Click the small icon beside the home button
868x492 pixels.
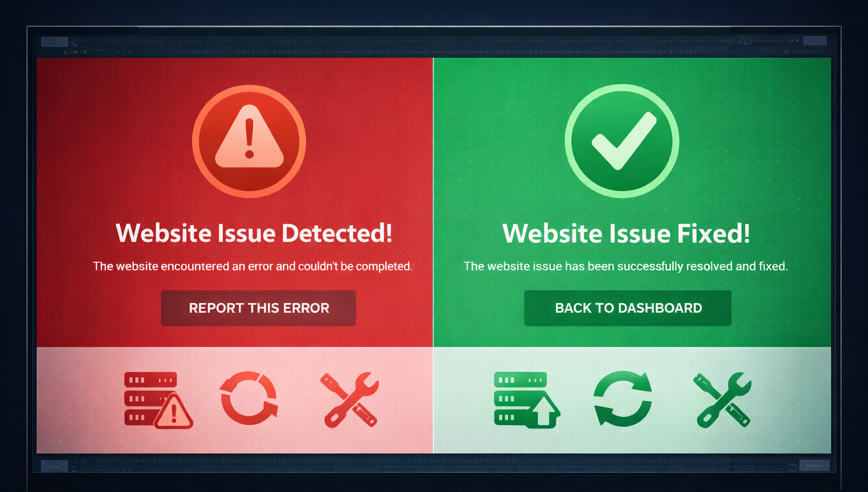click(x=75, y=42)
